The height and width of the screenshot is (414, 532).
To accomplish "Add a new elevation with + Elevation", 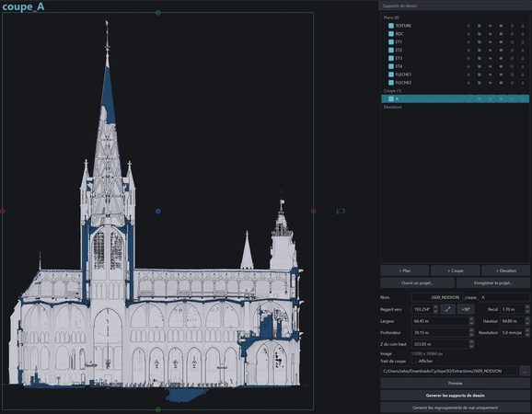I will coord(505,270).
